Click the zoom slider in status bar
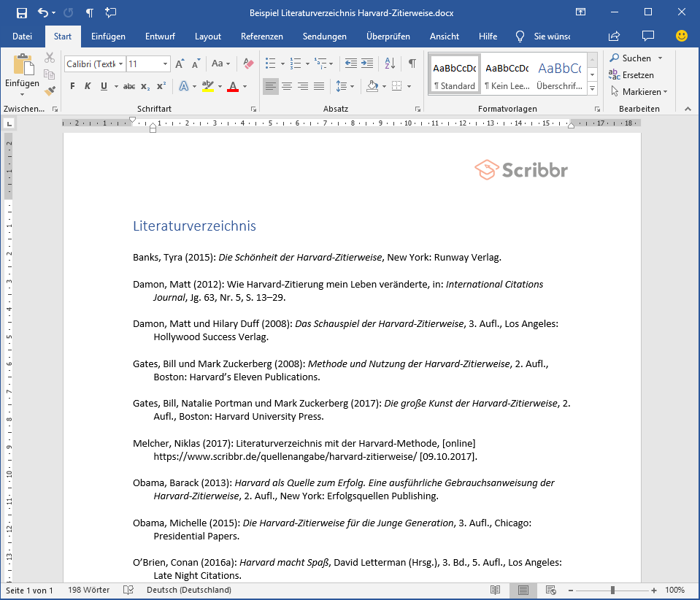 click(612, 590)
